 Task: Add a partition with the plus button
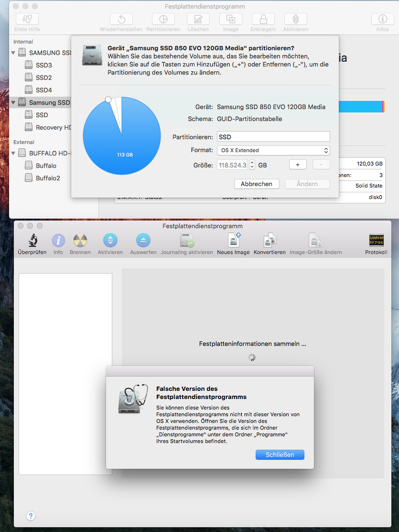click(298, 165)
